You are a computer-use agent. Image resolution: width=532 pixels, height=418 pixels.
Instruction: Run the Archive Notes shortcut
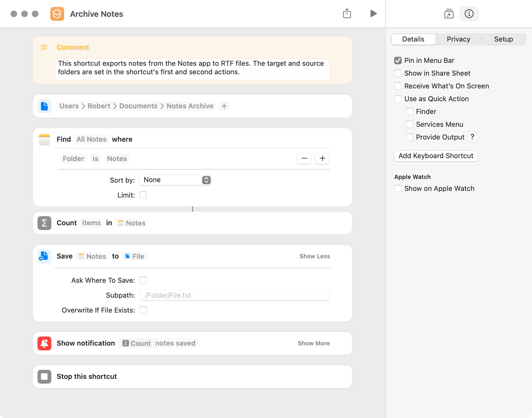(373, 14)
